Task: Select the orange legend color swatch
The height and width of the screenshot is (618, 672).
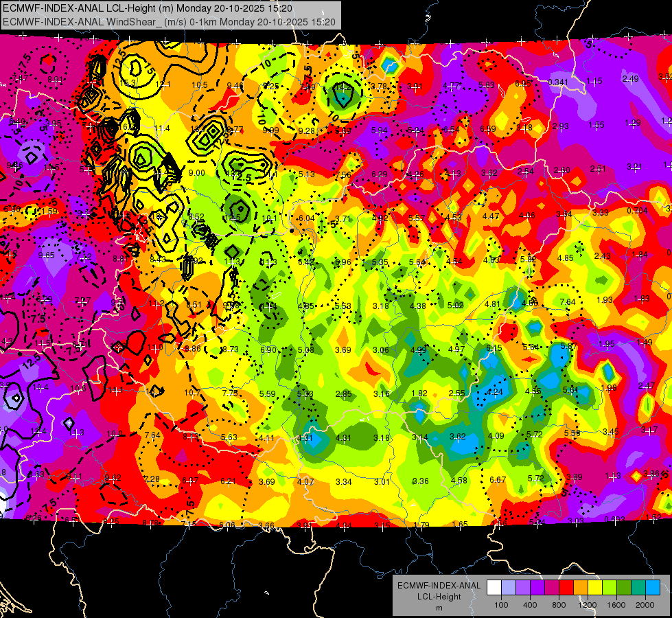Action: 581,588
